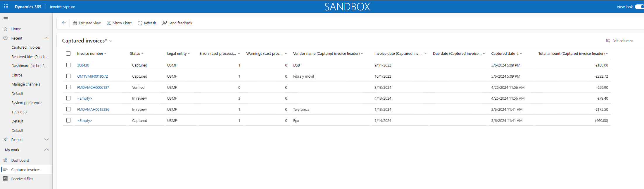Click the Home house icon
644x189 pixels.
5,29
